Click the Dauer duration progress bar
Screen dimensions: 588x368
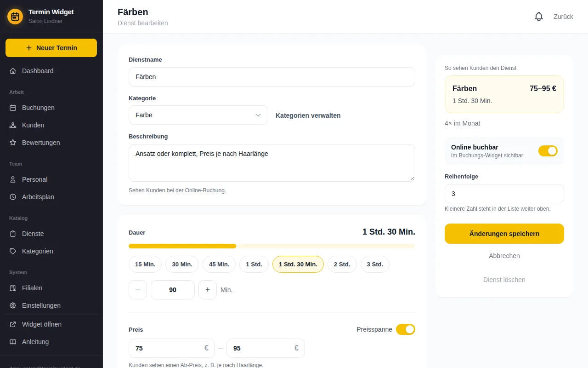[x=272, y=246]
